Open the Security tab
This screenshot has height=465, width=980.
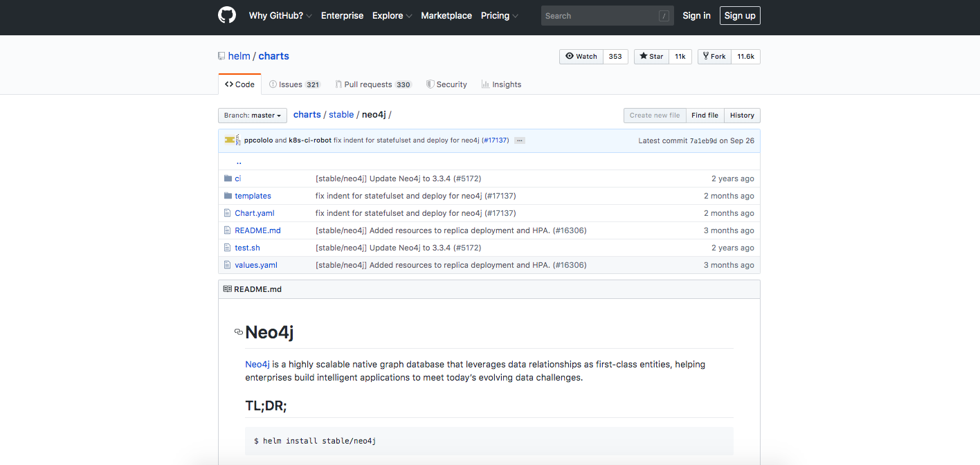click(x=446, y=84)
